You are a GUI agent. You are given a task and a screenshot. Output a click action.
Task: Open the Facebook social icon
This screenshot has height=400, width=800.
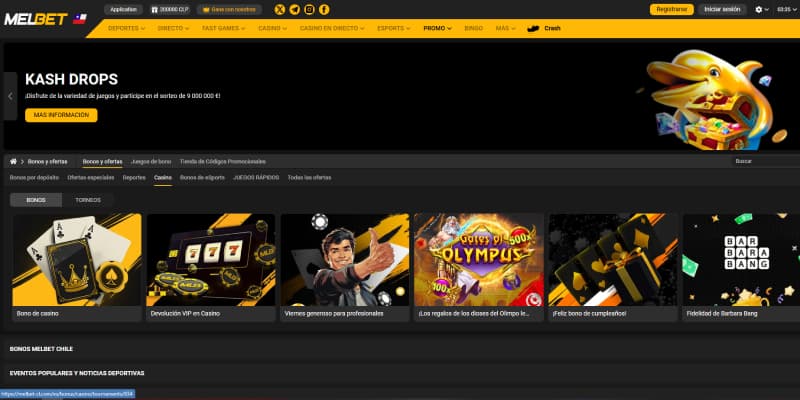324,9
